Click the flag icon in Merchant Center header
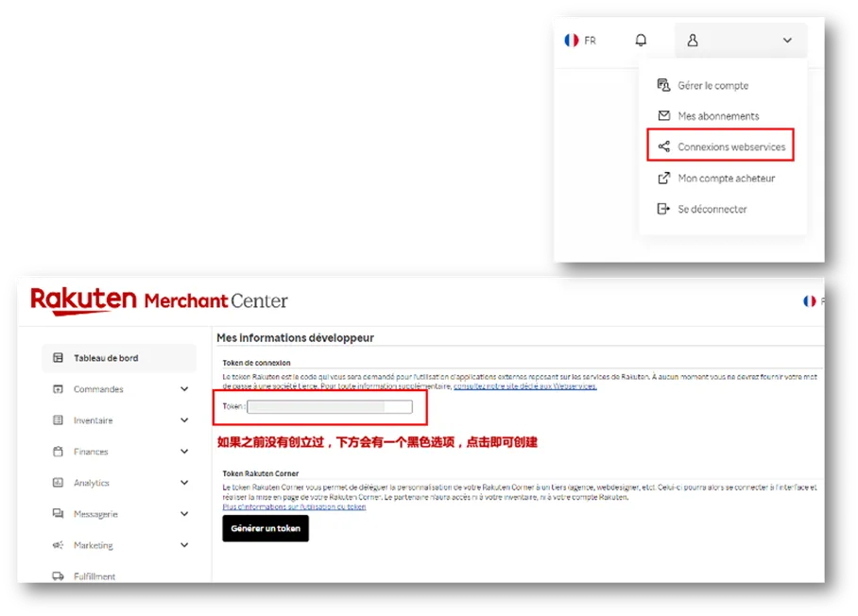The height and width of the screenshot is (616, 858). tap(809, 300)
